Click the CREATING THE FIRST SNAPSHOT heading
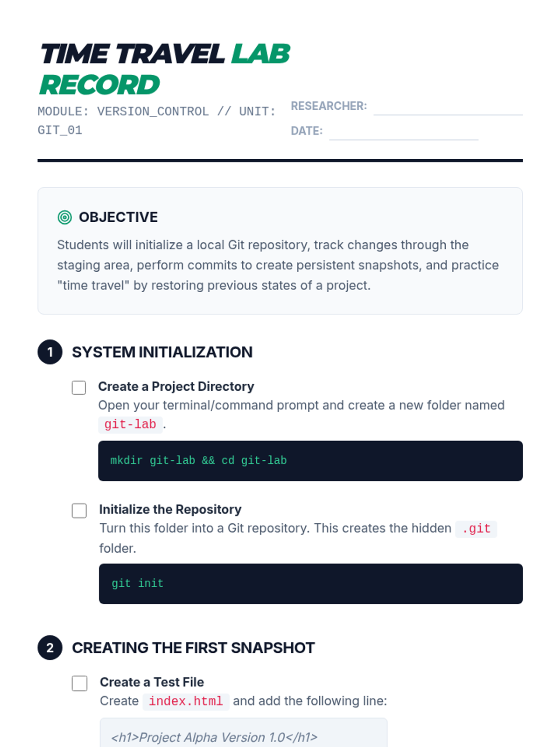The width and height of the screenshot is (560, 747). (x=193, y=648)
